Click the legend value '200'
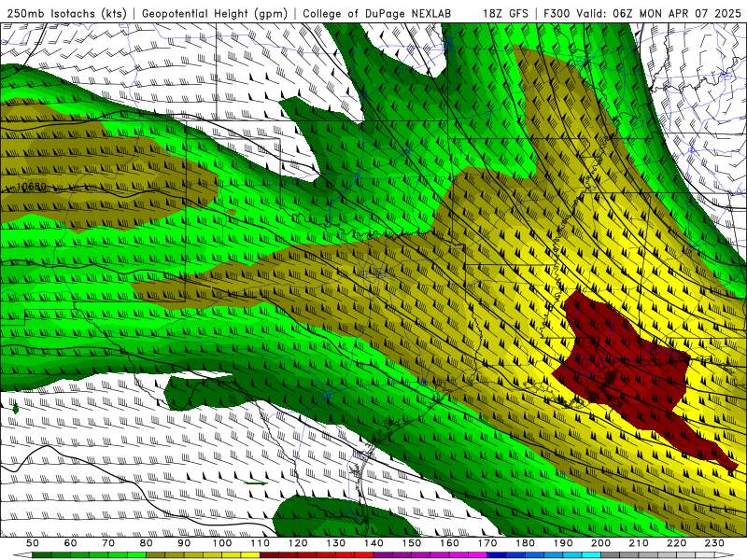The height and width of the screenshot is (560, 747). [x=601, y=543]
